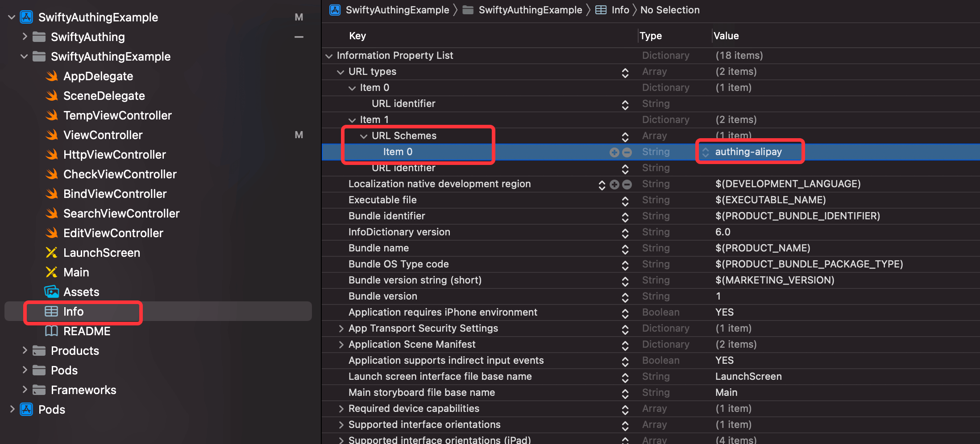Collapse the URL Schemes array
The image size is (980, 444).
pos(364,136)
